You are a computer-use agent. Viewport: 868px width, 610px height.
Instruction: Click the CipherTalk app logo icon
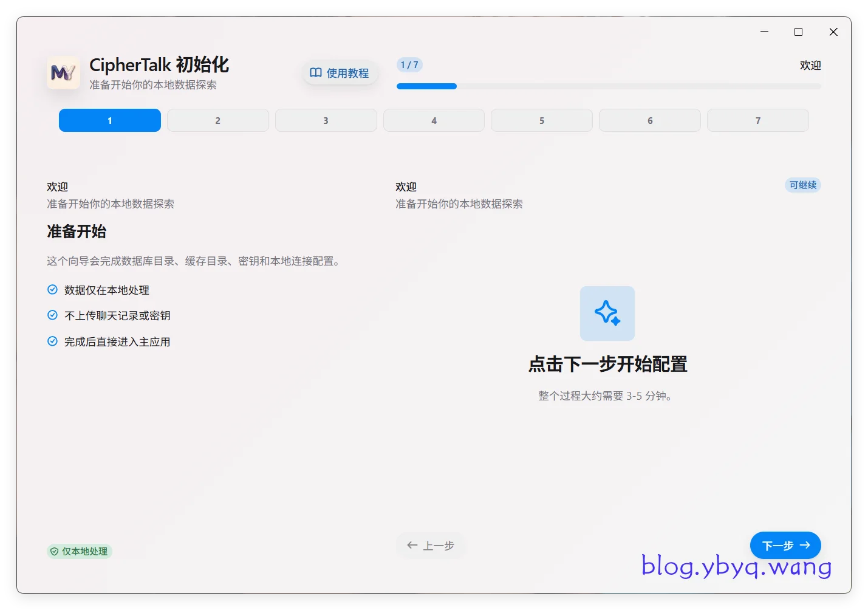pos(63,73)
